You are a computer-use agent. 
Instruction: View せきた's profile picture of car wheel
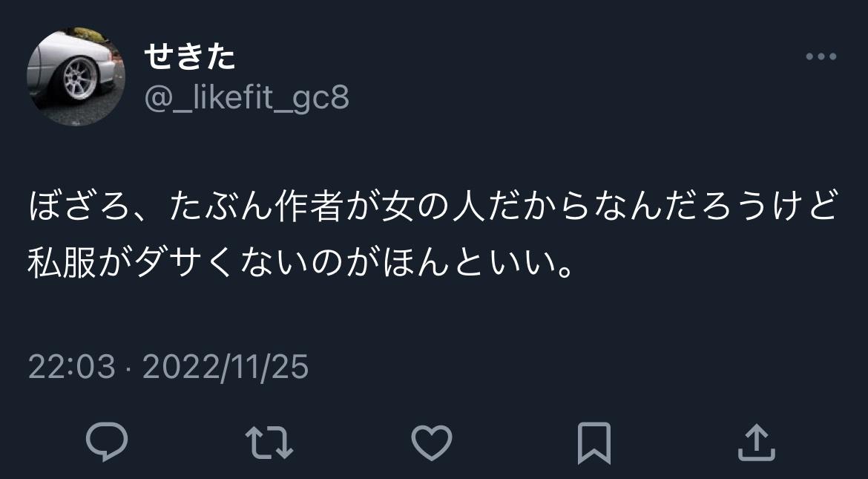pos(76,76)
